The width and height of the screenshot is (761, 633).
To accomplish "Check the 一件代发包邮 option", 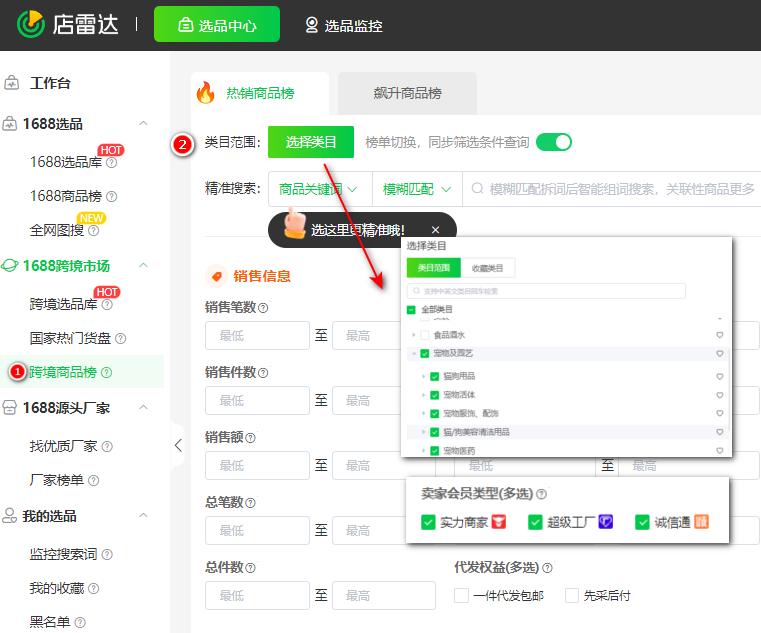I will [462, 596].
